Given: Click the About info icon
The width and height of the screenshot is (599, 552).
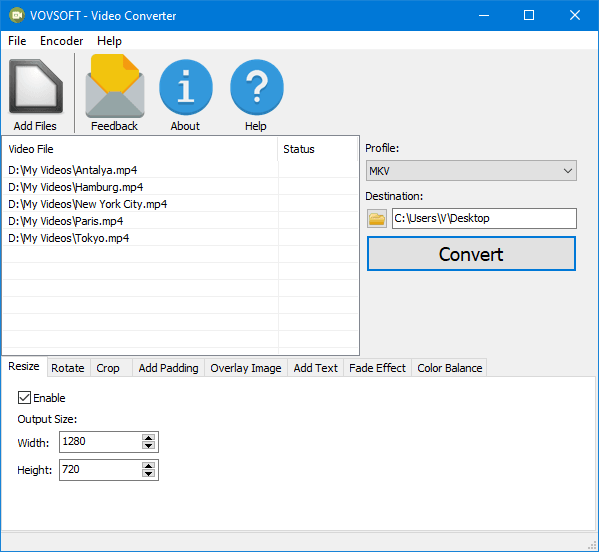Looking at the screenshot, I should pos(186,87).
